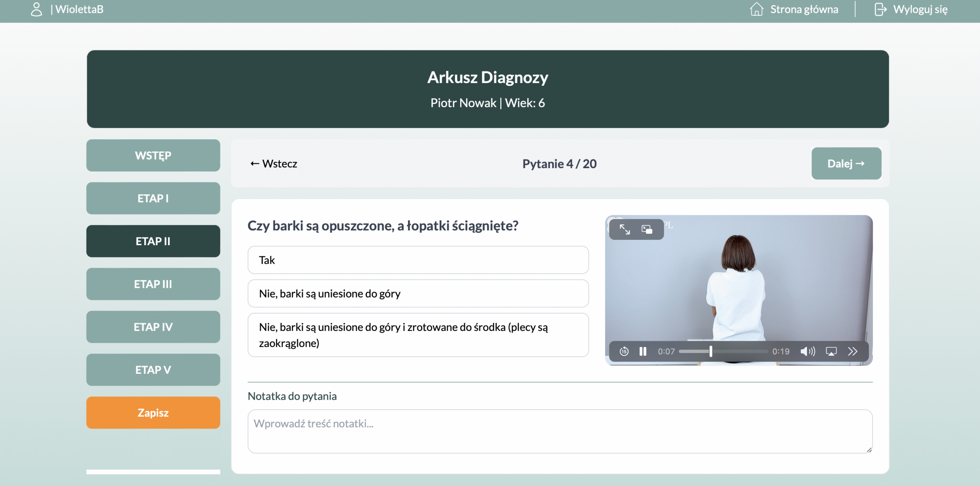Rewind video 15 seconds

624,351
